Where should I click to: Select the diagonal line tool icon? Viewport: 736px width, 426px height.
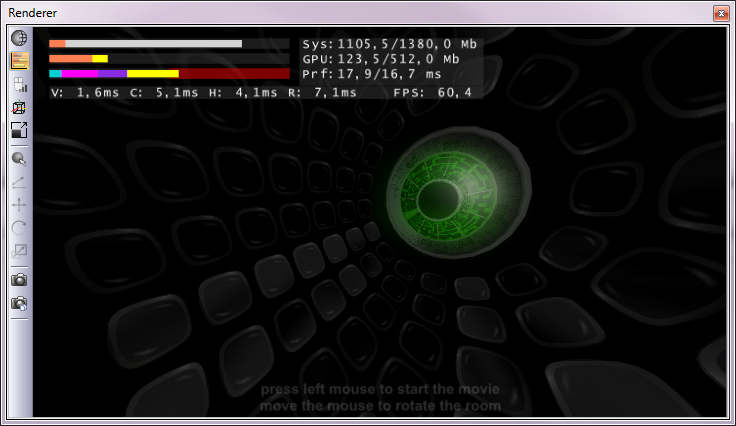(19, 181)
